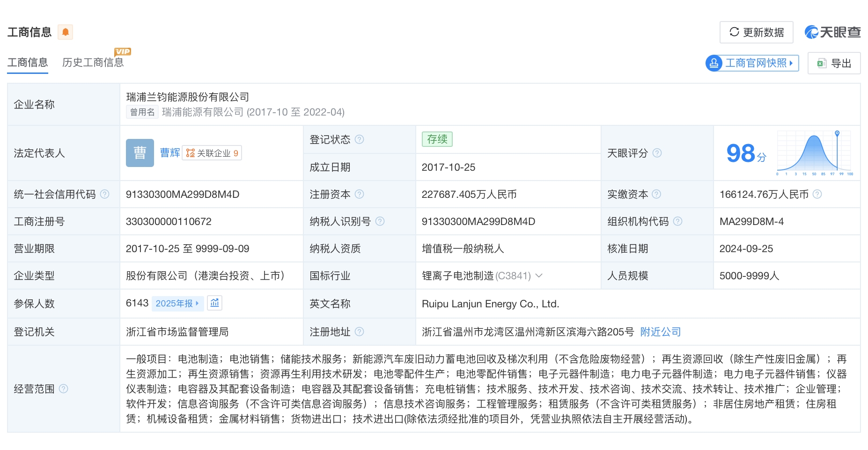Click info icon after 166124.76万人民币

point(817,194)
